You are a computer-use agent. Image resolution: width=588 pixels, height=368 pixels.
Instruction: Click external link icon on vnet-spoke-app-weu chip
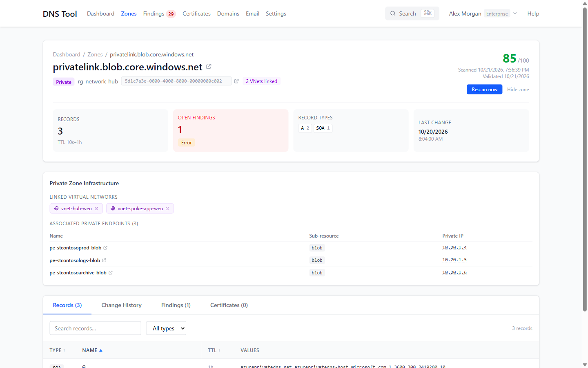[x=167, y=209]
